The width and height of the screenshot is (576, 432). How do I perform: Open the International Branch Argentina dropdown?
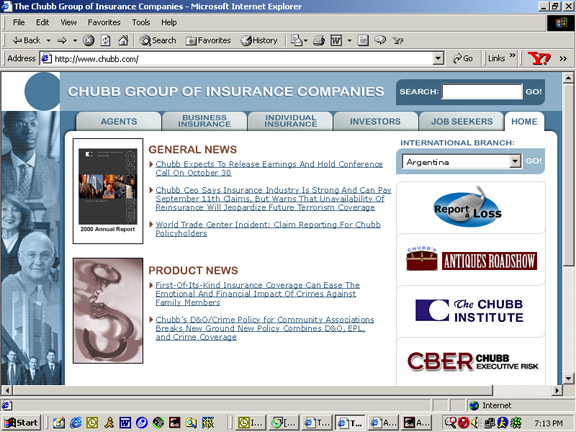point(462,162)
